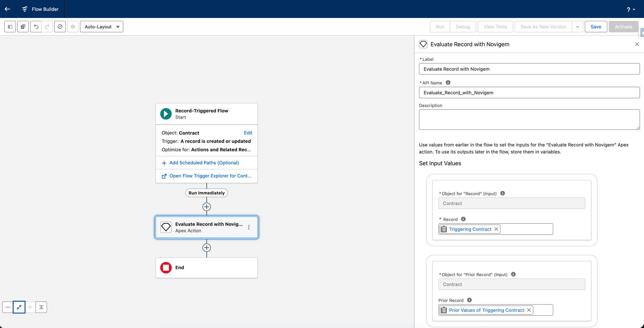Viewport: 644px width, 328px height.
Task: Open flow settings gear icon
Action: pos(73,27)
